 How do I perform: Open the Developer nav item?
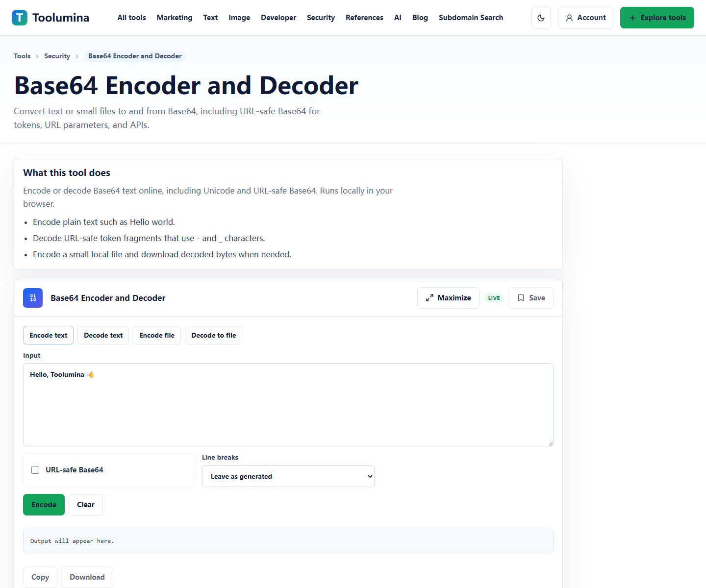pyautogui.click(x=278, y=18)
